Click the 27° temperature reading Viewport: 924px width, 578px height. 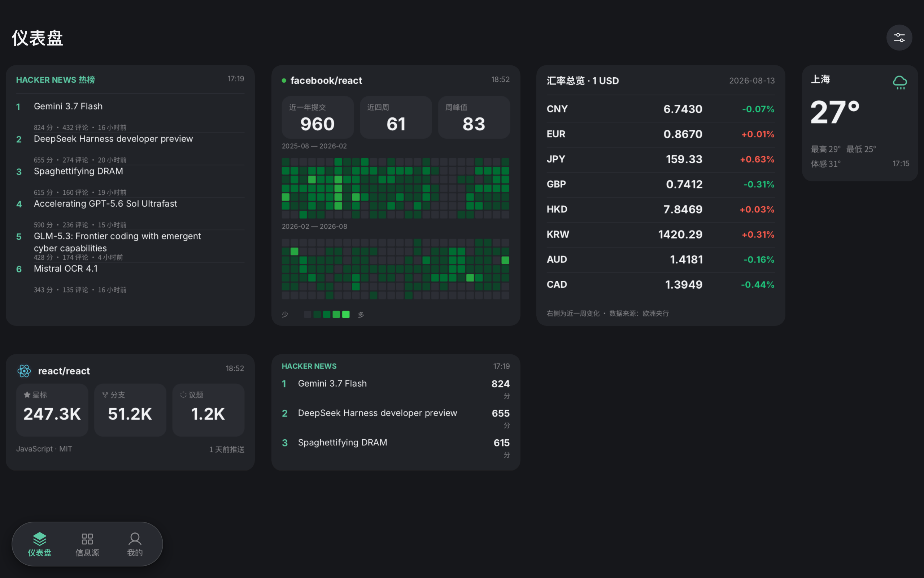pos(835,112)
